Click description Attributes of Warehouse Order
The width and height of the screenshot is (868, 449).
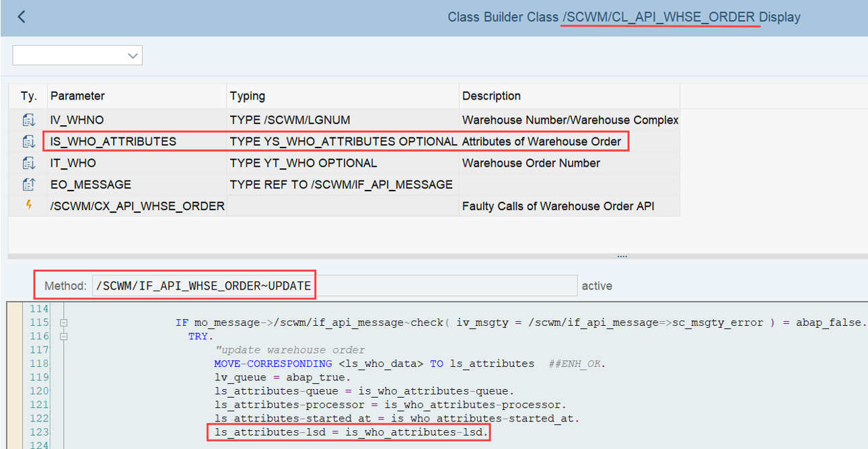coord(569,141)
